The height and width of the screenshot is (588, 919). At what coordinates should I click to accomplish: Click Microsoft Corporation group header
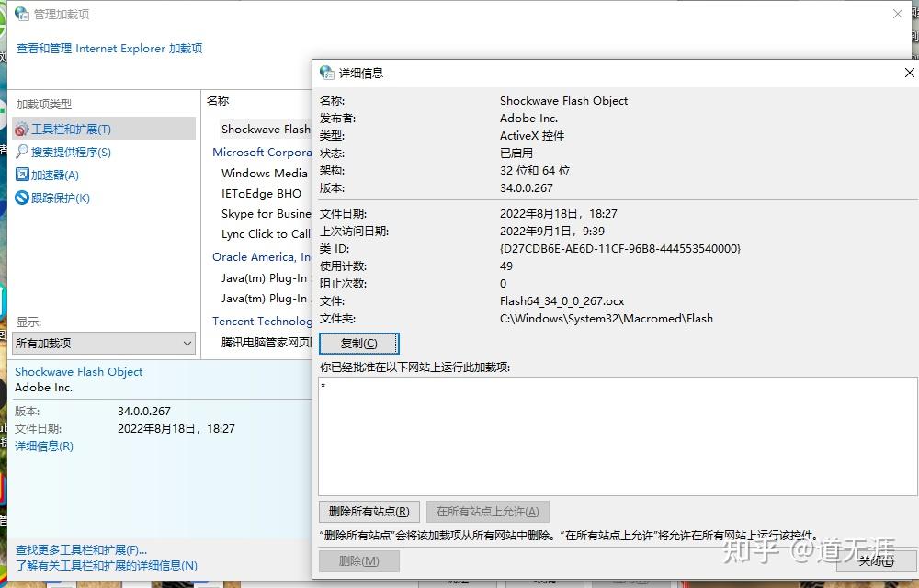coord(262,153)
